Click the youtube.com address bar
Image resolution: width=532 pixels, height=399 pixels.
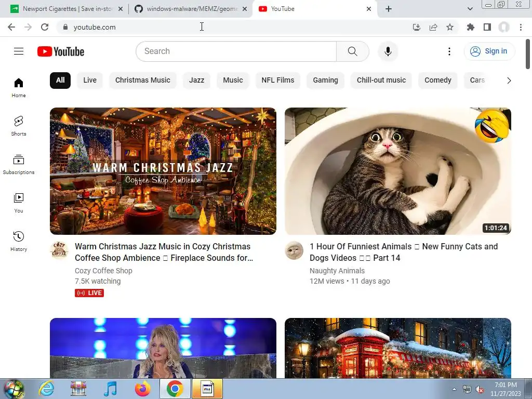pos(234,27)
